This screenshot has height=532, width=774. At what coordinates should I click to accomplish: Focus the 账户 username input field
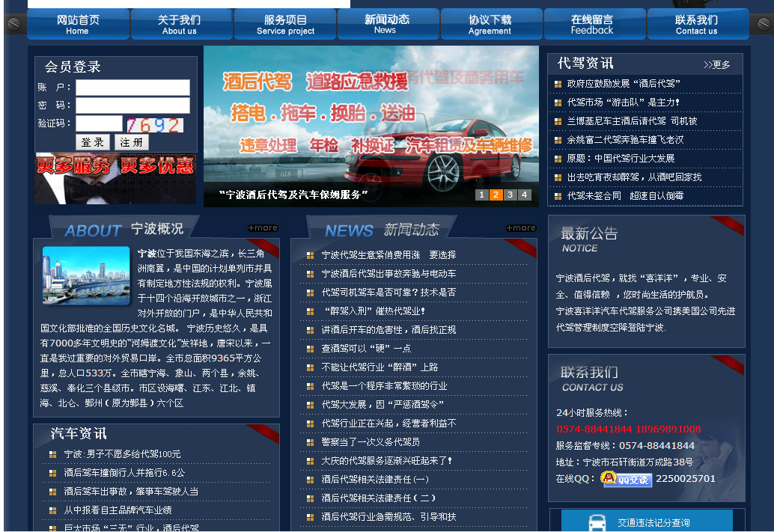pyautogui.click(x=132, y=88)
